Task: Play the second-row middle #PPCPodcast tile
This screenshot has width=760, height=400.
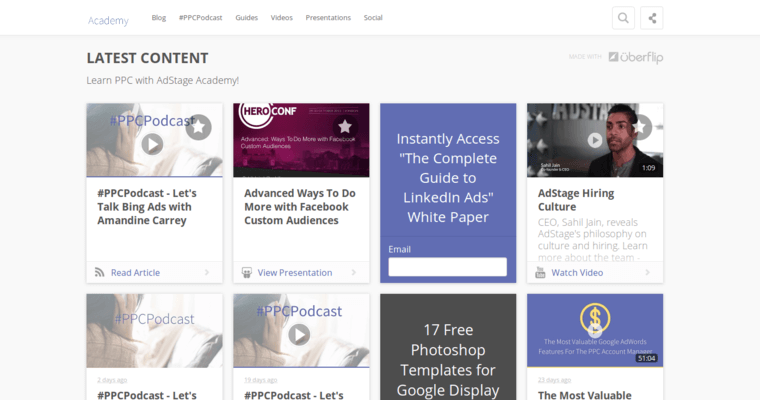Action: 299,334
